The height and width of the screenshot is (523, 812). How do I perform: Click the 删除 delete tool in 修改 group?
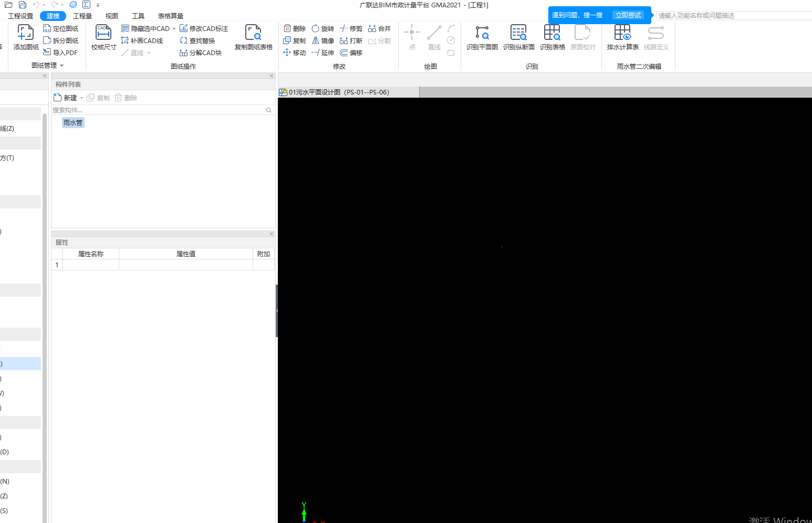(295, 28)
